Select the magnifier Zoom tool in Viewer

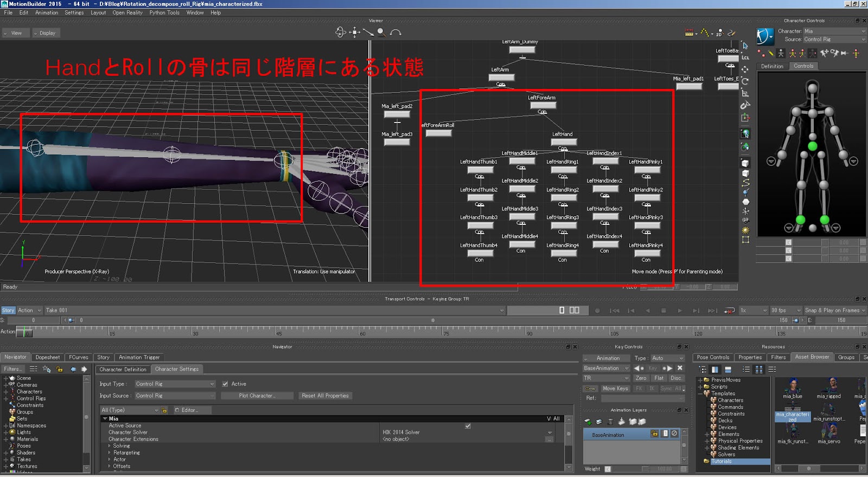tap(382, 33)
